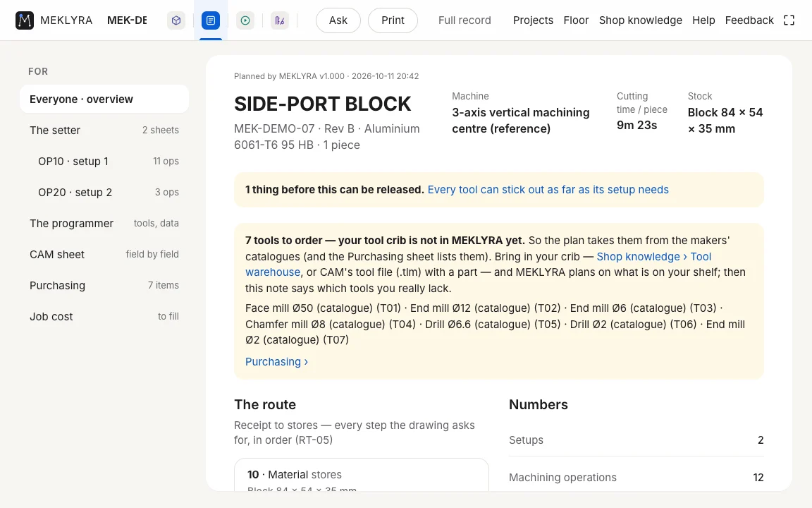The image size is (812, 508).
Task: Open the simulation play view icon
Action: [245, 20]
